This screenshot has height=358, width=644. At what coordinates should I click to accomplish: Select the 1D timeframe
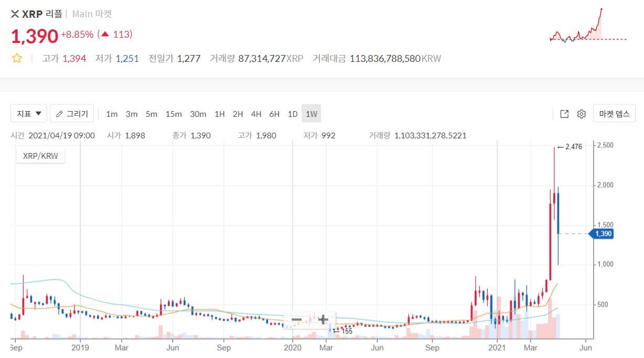(x=293, y=114)
